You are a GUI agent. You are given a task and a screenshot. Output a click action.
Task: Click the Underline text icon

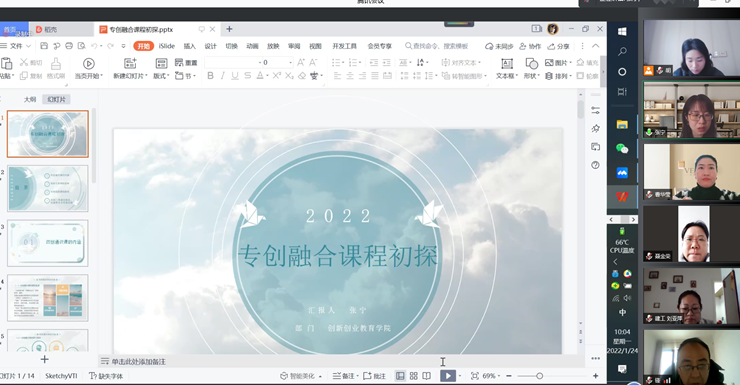(x=235, y=75)
